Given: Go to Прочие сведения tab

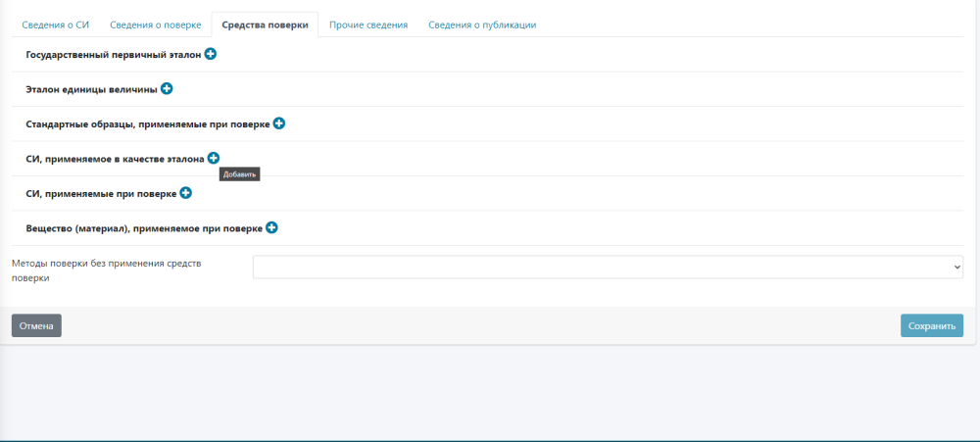Looking at the screenshot, I should (x=368, y=25).
